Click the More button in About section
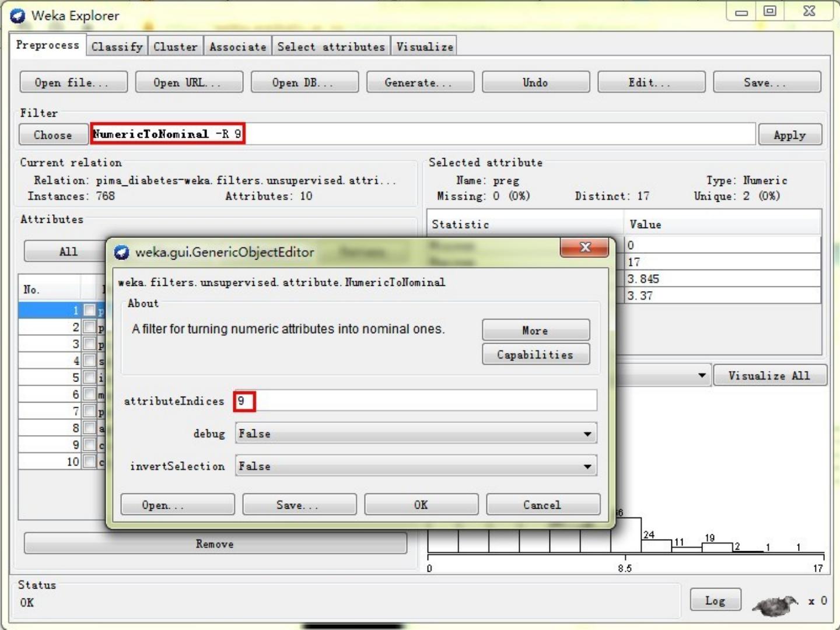Screen dimensions: 840x630 click(535, 330)
